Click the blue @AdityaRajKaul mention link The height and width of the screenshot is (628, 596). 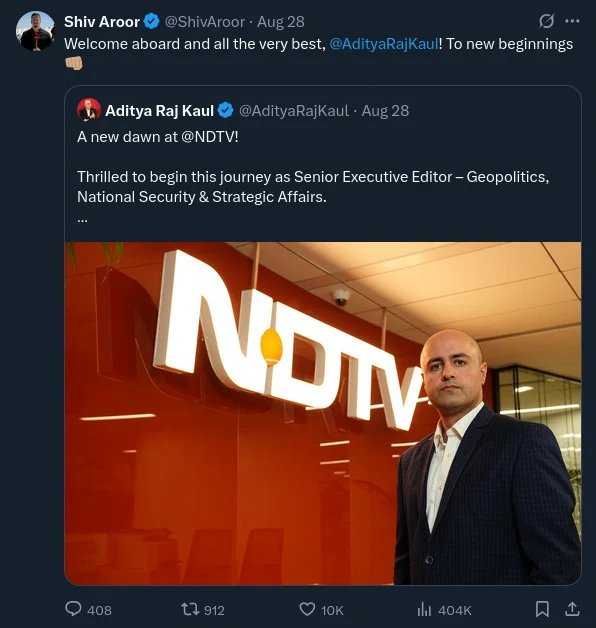tap(384, 44)
